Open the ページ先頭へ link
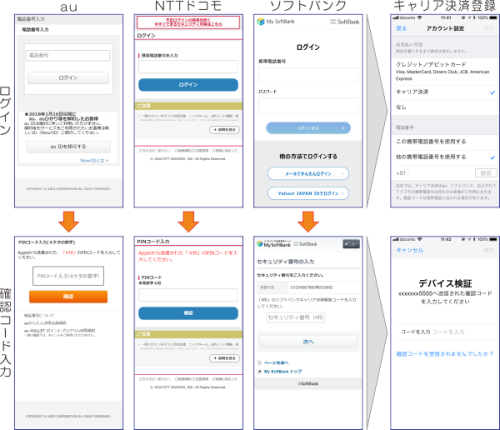Screen dimensions: 500x430 point(276,363)
